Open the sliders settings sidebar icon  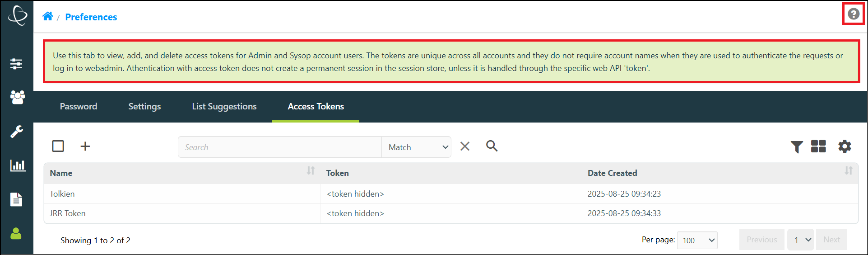click(17, 64)
